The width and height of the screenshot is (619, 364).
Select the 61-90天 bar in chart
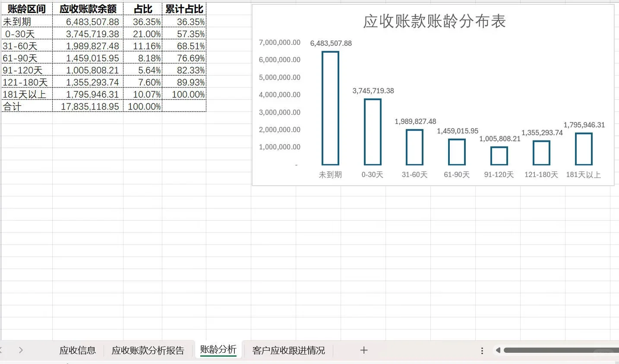coord(457,152)
